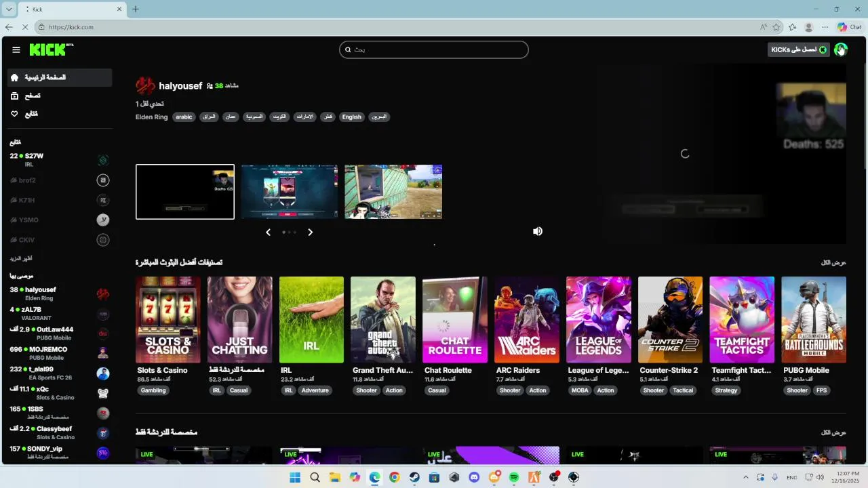Image resolution: width=868 pixels, height=488 pixels.
Task: Open SONDY_vip avatar in sidebar
Action: coord(103,453)
